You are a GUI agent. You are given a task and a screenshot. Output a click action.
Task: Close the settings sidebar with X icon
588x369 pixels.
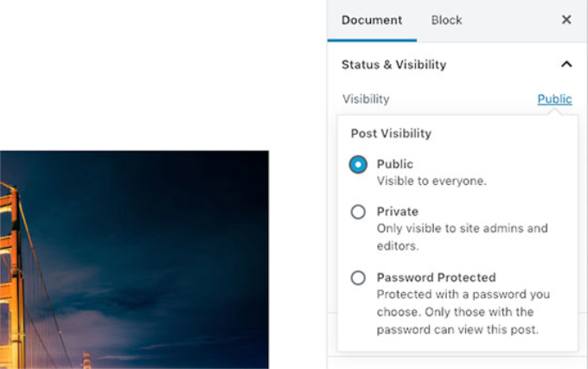566,20
